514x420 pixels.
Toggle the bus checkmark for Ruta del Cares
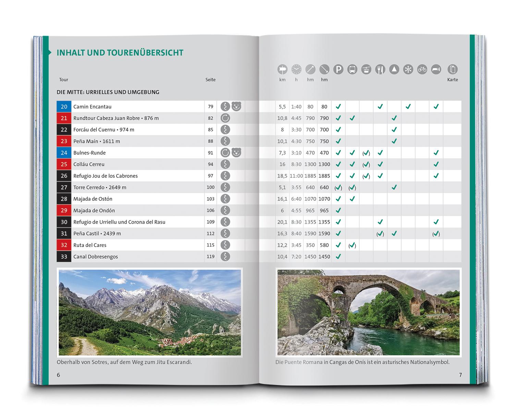[x=352, y=245]
